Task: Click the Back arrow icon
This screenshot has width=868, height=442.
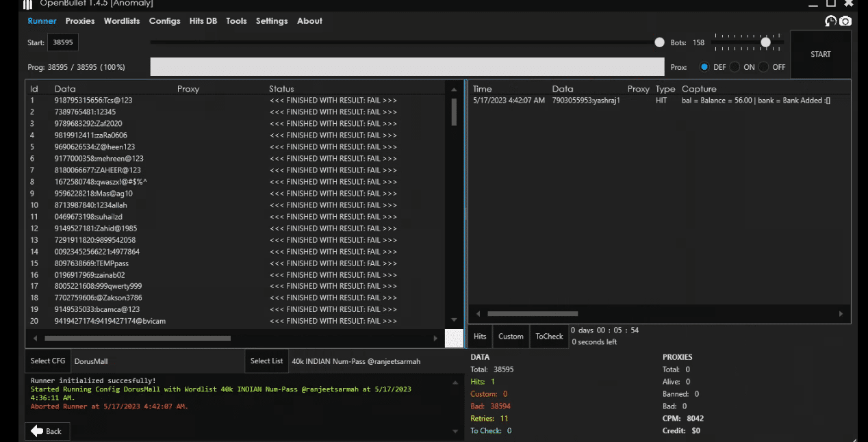Action: click(x=37, y=431)
